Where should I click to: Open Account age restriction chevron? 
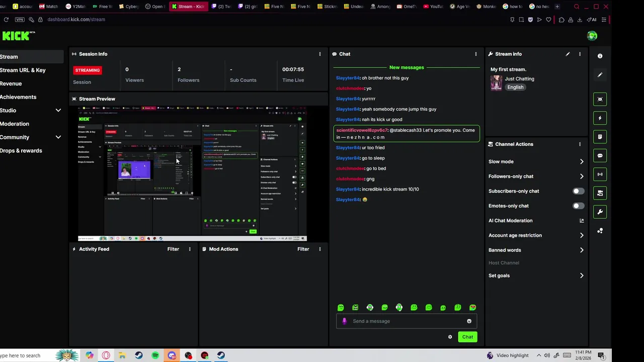click(582, 235)
